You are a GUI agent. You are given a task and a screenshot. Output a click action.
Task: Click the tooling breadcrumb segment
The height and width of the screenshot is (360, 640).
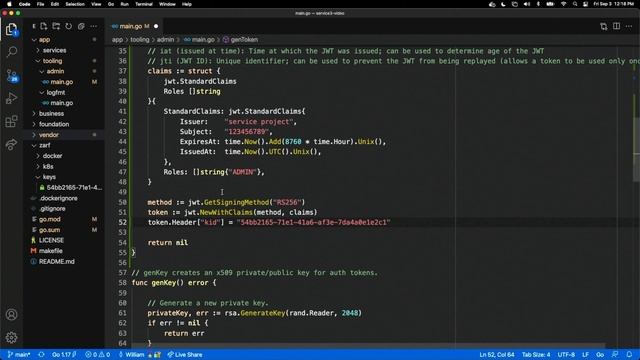[x=140, y=40]
